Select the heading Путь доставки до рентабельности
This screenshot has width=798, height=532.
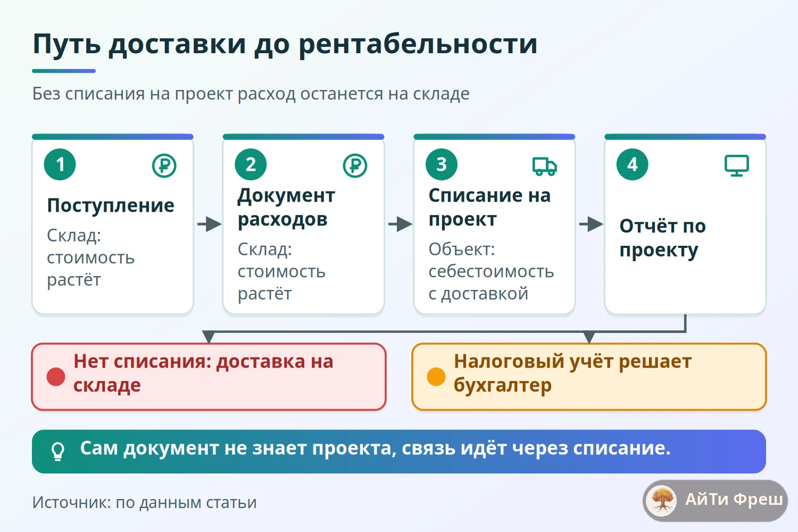[x=285, y=44]
